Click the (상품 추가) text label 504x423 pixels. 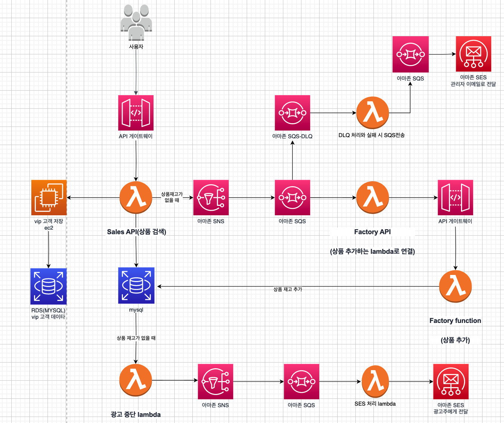(x=455, y=340)
